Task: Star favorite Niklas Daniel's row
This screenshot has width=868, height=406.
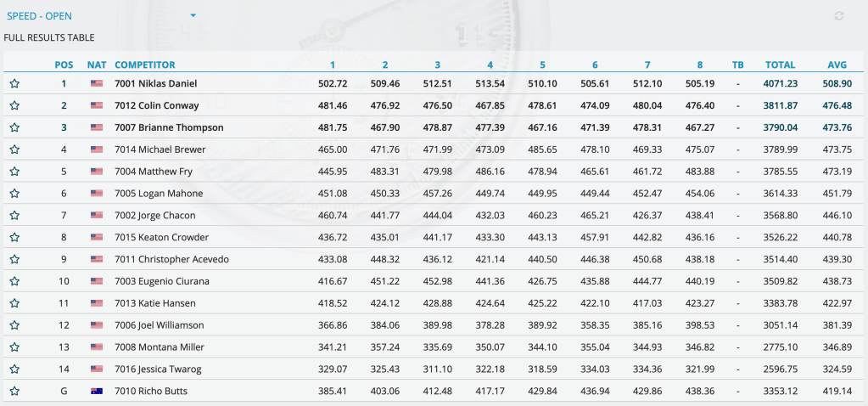Action: (x=14, y=84)
